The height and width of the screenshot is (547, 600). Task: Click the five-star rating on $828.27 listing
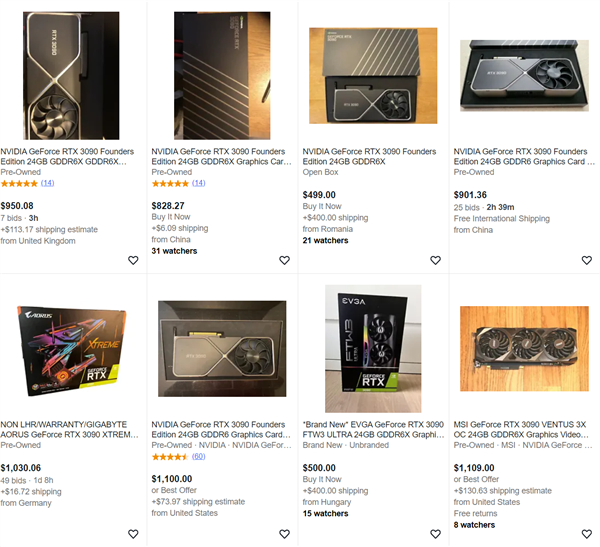[x=170, y=183]
